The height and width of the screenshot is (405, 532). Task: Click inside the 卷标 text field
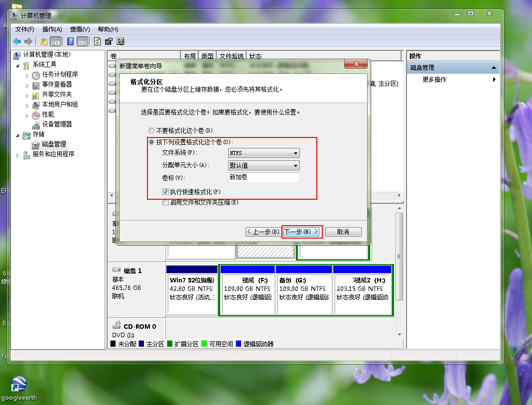tap(264, 178)
